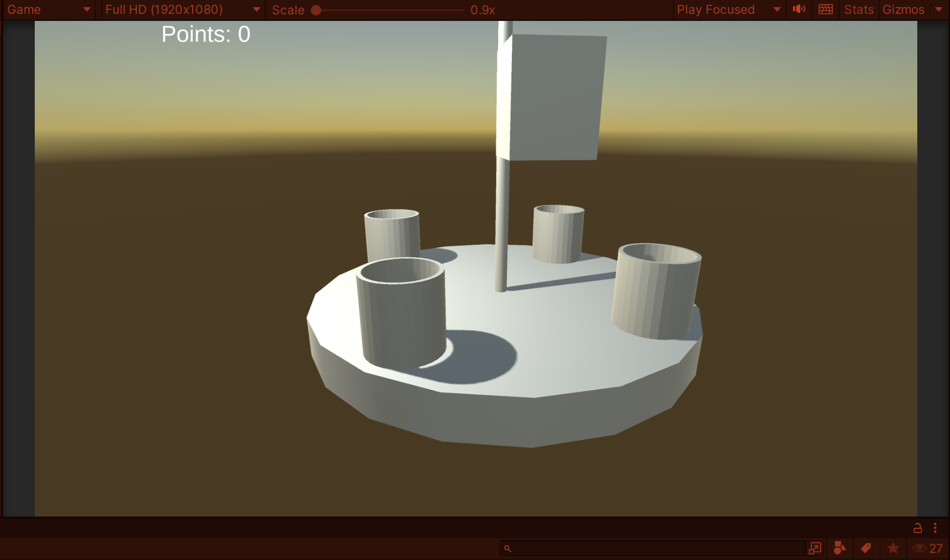Mute the game audio with the speaker icon

click(799, 9)
